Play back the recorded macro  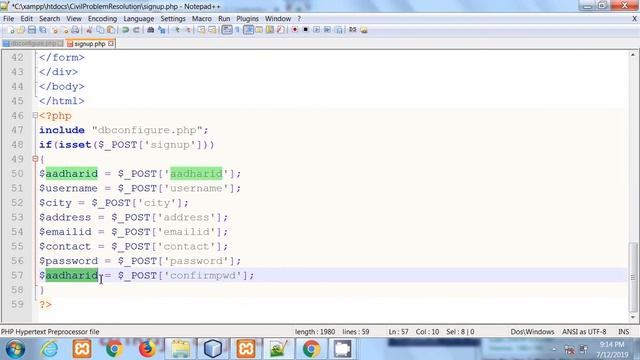316,30
